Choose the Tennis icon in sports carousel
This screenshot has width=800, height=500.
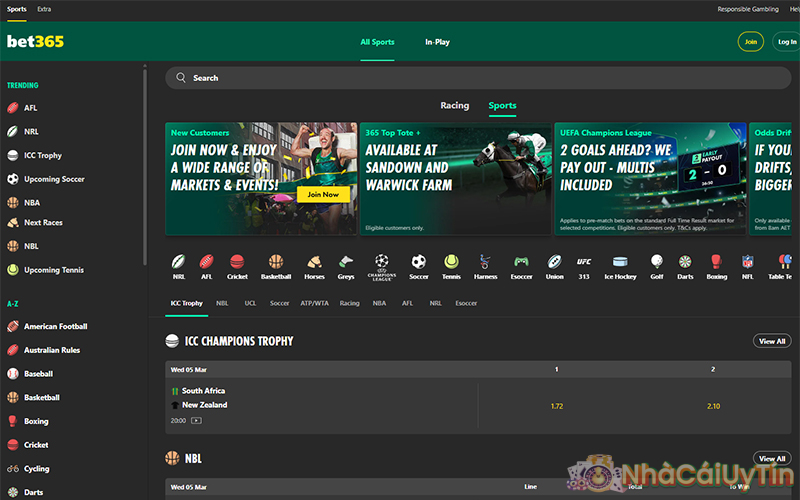451,262
